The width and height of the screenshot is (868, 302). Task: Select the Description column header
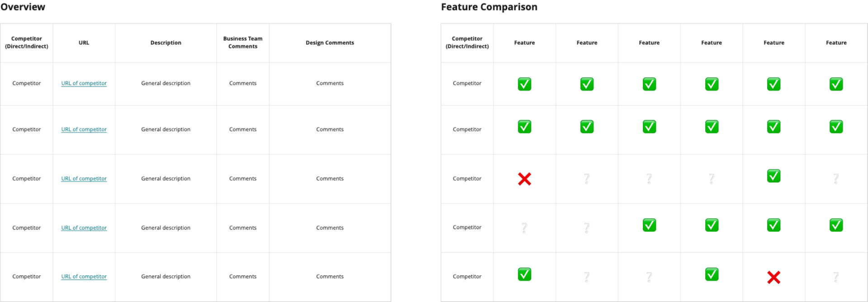click(x=166, y=43)
